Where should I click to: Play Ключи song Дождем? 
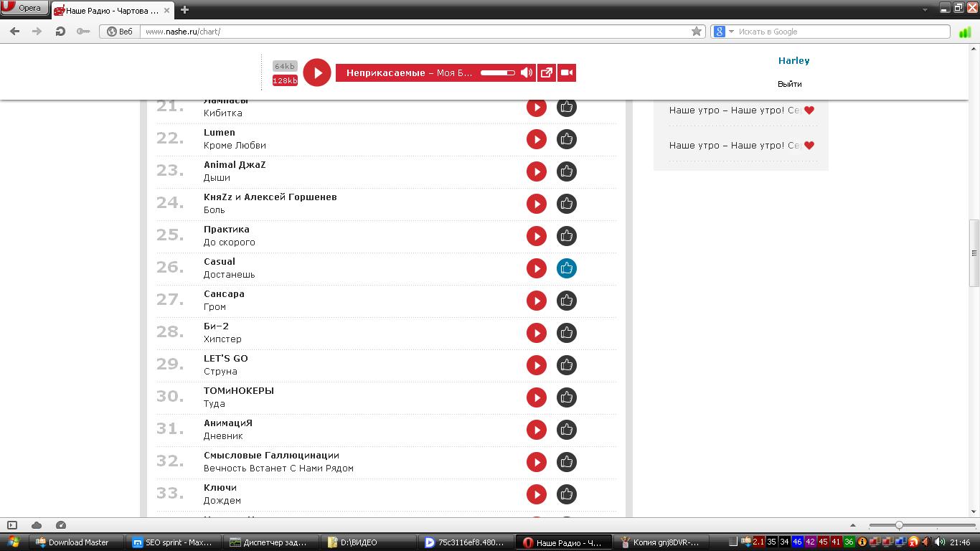coord(537,494)
